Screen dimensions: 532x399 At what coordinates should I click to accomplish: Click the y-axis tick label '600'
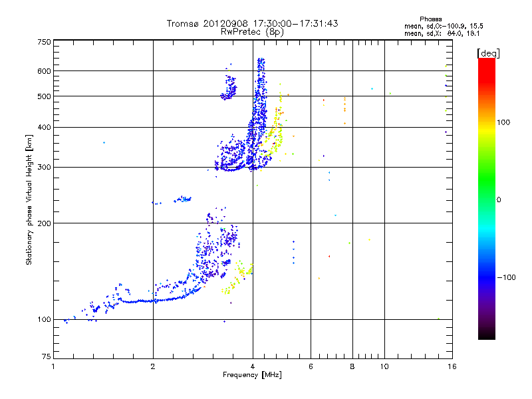tap(44, 71)
